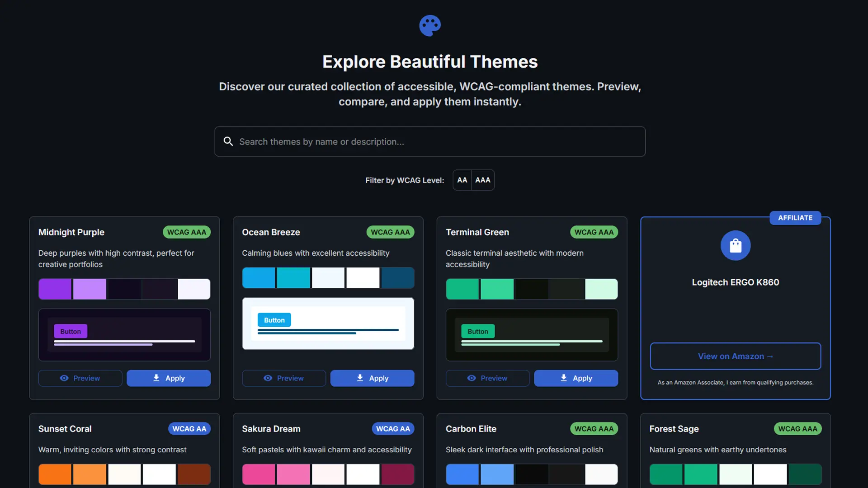
Task: Enable the AAA WCAG filter
Action: pos(482,180)
